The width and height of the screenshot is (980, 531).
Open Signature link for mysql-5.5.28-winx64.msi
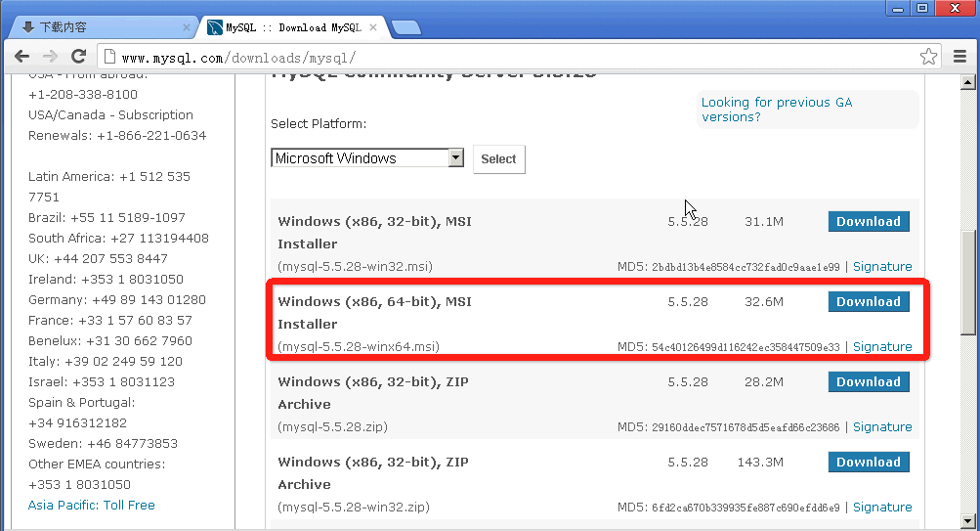coord(881,347)
